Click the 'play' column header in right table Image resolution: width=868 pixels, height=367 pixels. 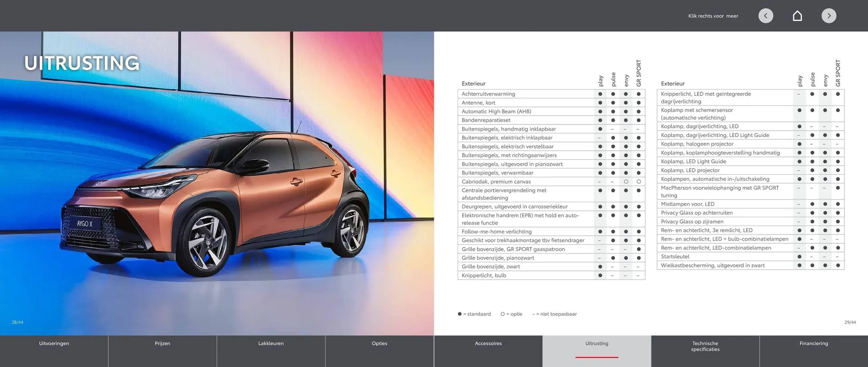point(800,81)
